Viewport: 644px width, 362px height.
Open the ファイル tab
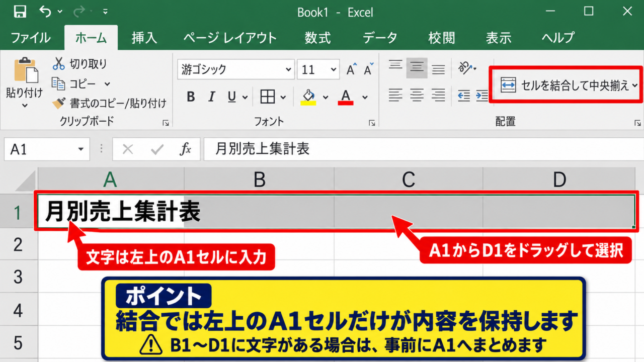(x=31, y=38)
